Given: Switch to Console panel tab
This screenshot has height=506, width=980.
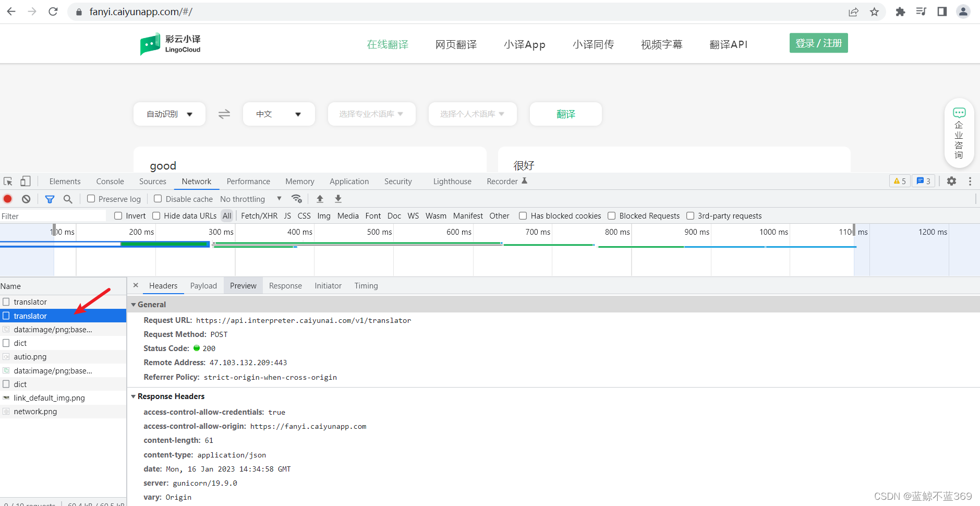Looking at the screenshot, I should (x=110, y=182).
